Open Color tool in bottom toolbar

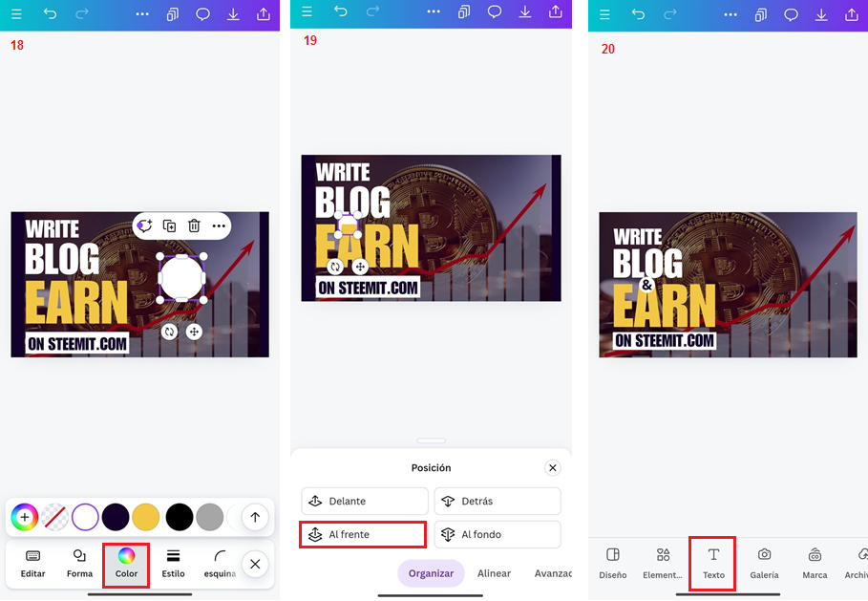126,565
